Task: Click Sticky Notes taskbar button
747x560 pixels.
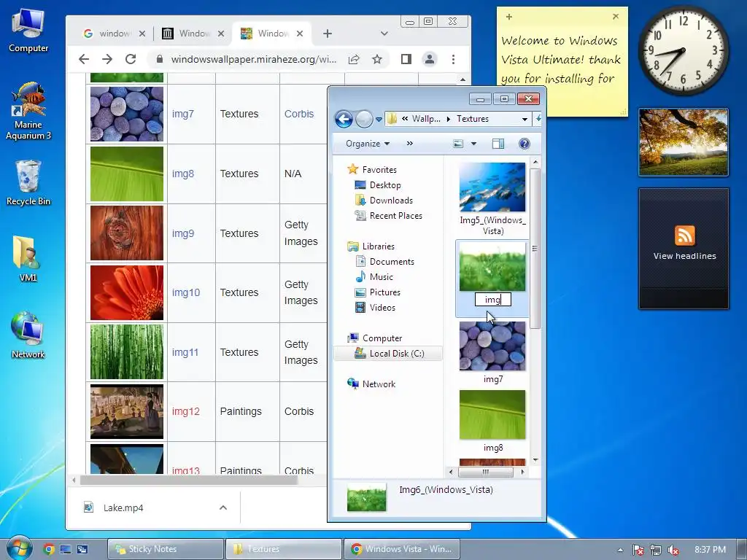Action: tap(166, 549)
